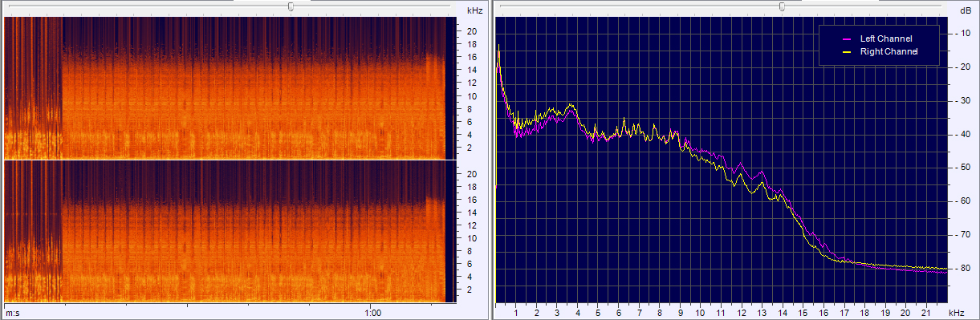Viewport: 980px width, 320px height.
Task: Click the yellow Right Channel line swatch
Action: (846, 51)
